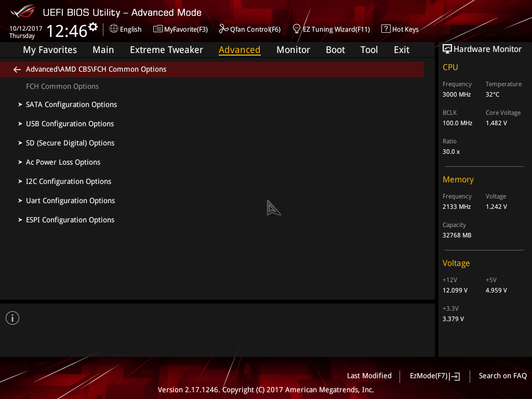Click the 32768 MB capacity value
This screenshot has height=399, width=532.
pos(457,235)
